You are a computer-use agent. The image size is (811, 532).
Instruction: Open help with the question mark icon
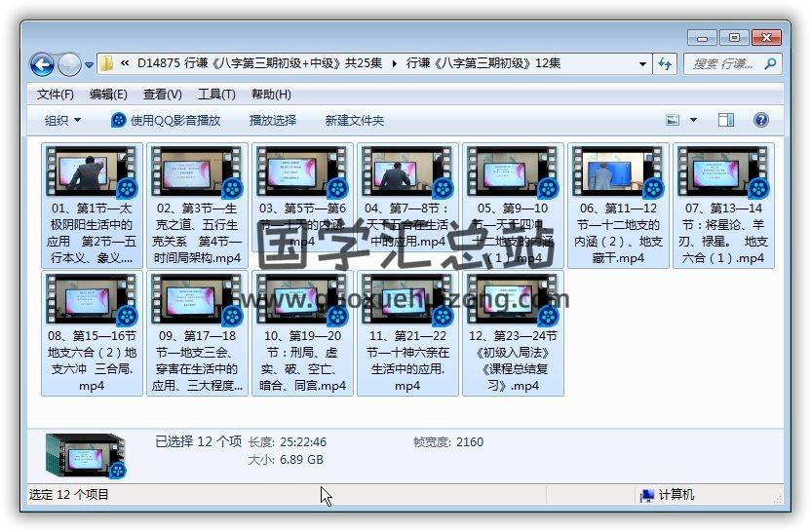[761, 121]
